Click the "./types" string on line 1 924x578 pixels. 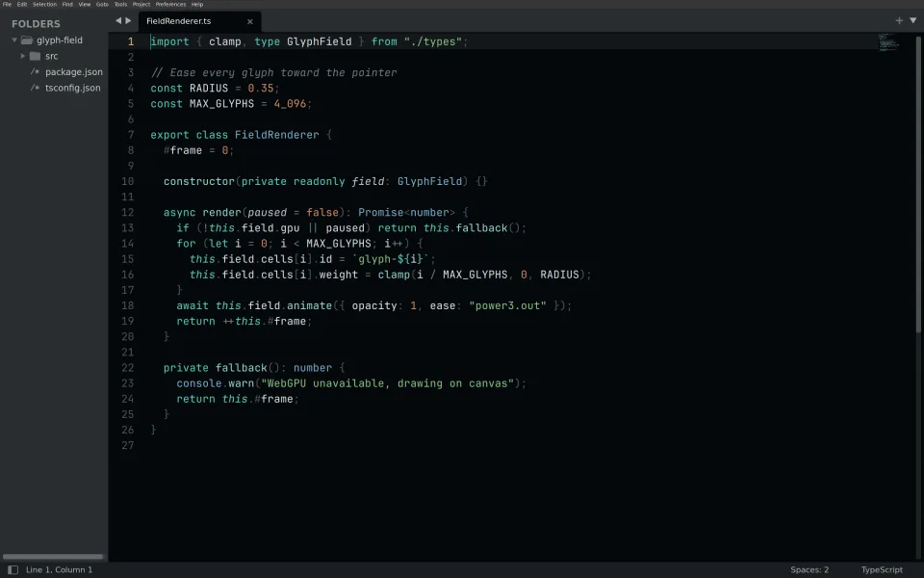click(x=433, y=41)
